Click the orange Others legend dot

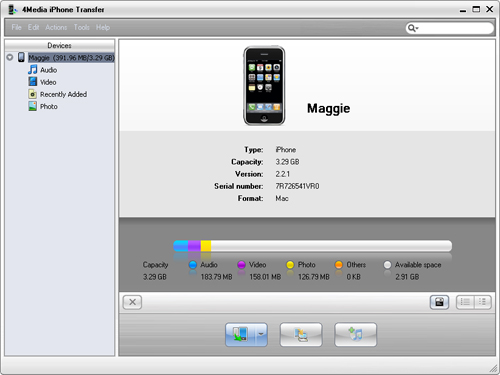[x=339, y=265]
